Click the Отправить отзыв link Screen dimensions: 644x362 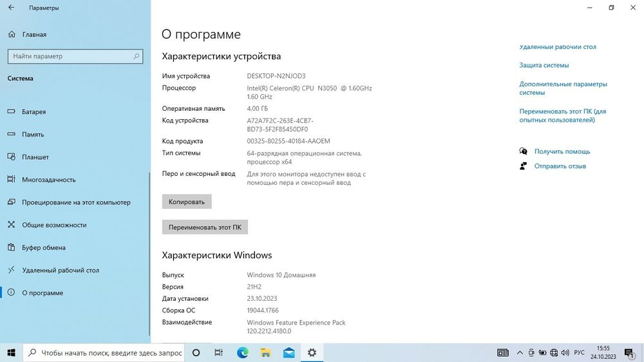pyautogui.click(x=560, y=166)
